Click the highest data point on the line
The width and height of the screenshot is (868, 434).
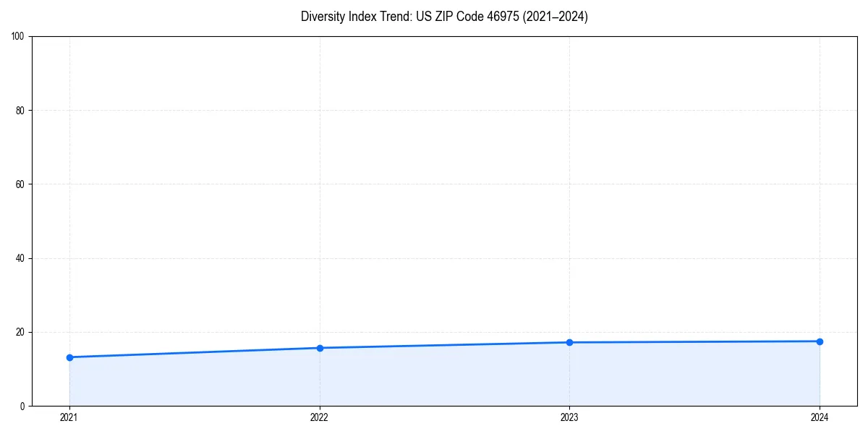(820, 340)
